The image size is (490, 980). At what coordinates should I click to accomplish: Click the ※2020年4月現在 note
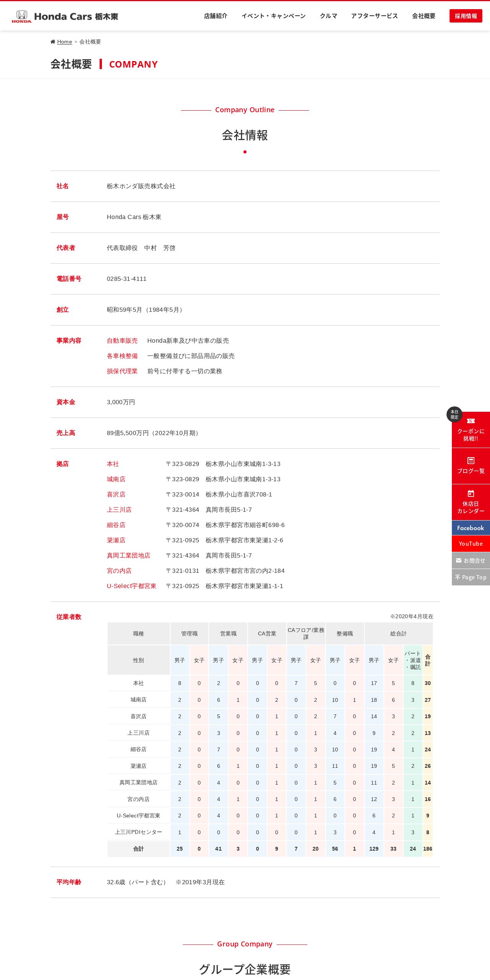tap(412, 616)
